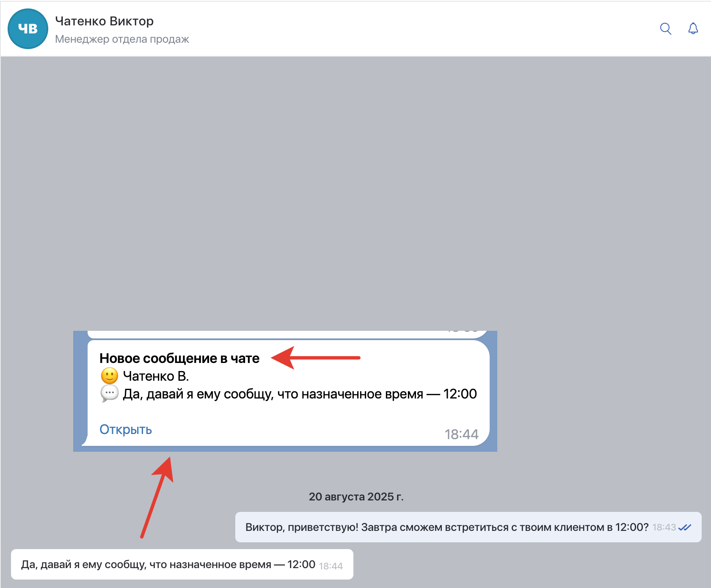
Task: Click the notification text about назначенное время
Action: (x=300, y=394)
